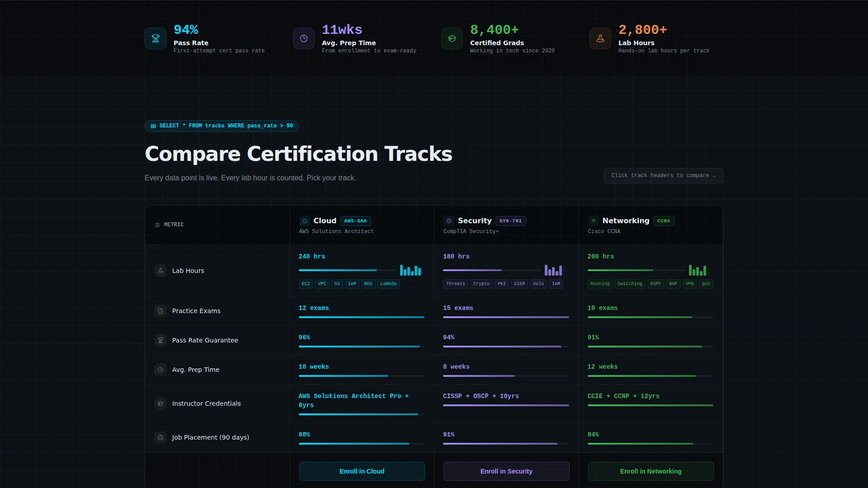Click the PKI tag
Image resolution: width=868 pixels, height=488 pixels.
(502, 284)
